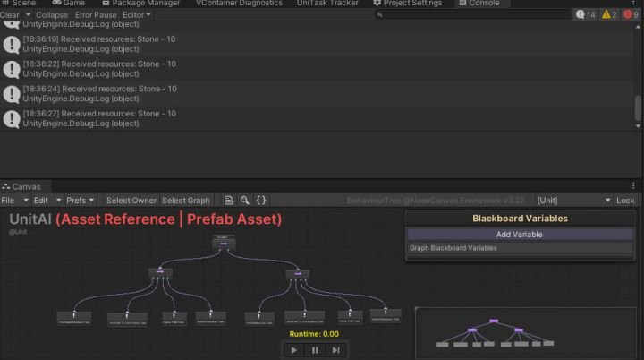The height and width of the screenshot is (360, 644).
Task: Click the info icon of the 18:36:19 log
Action: point(11,45)
